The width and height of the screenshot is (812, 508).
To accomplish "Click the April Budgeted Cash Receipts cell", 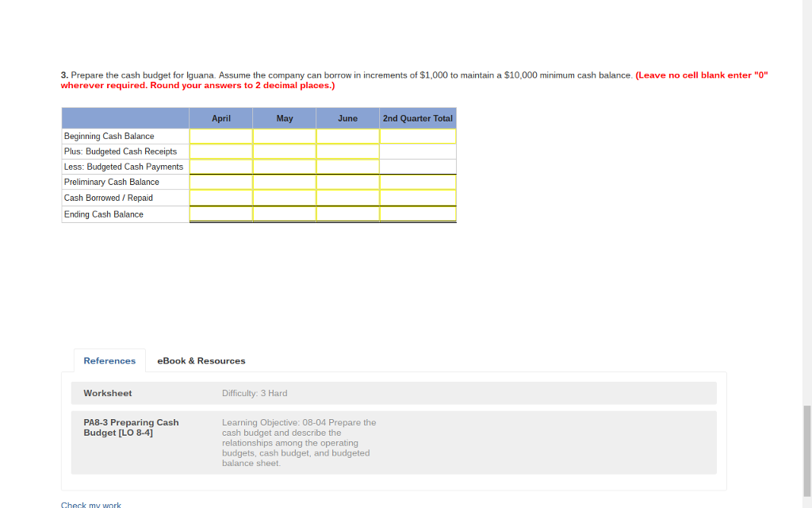I will [220, 151].
